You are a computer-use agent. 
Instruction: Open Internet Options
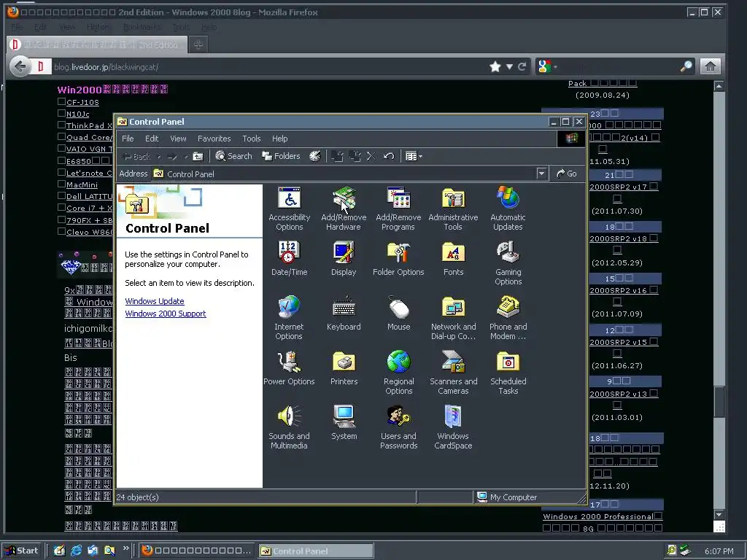point(289,318)
